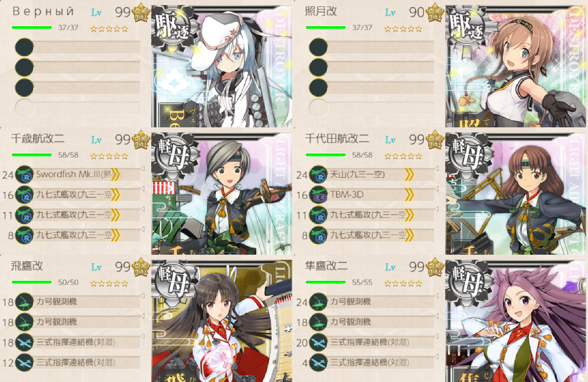Image resolution: width=588 pixels, height=382 pixels.
Task: Click the gold proficiency chevrons on the TBM-3D slot
Action: coord(410,195)
